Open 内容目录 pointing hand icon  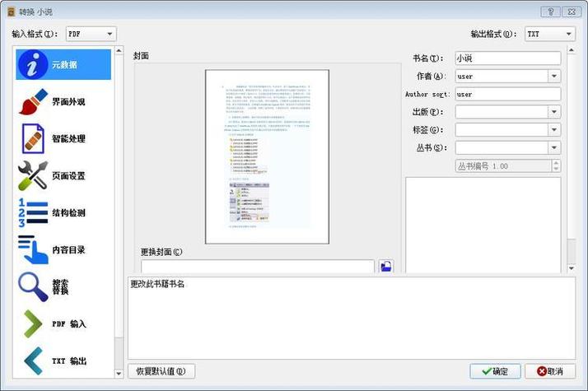point(33,249)
